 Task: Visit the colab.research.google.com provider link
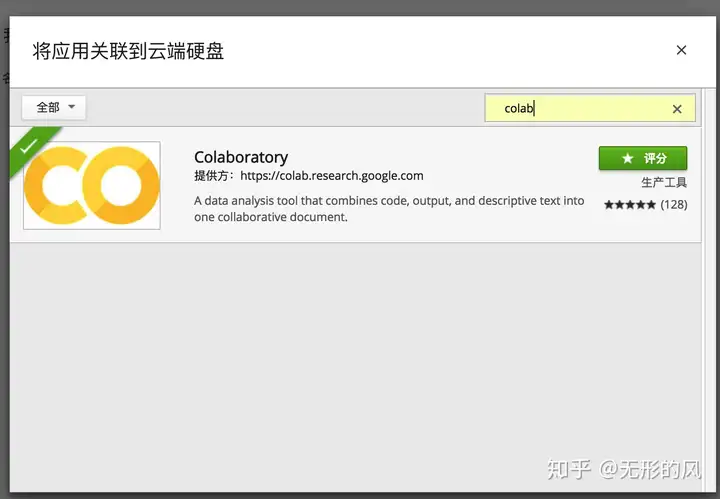click(x=331, y=176)
